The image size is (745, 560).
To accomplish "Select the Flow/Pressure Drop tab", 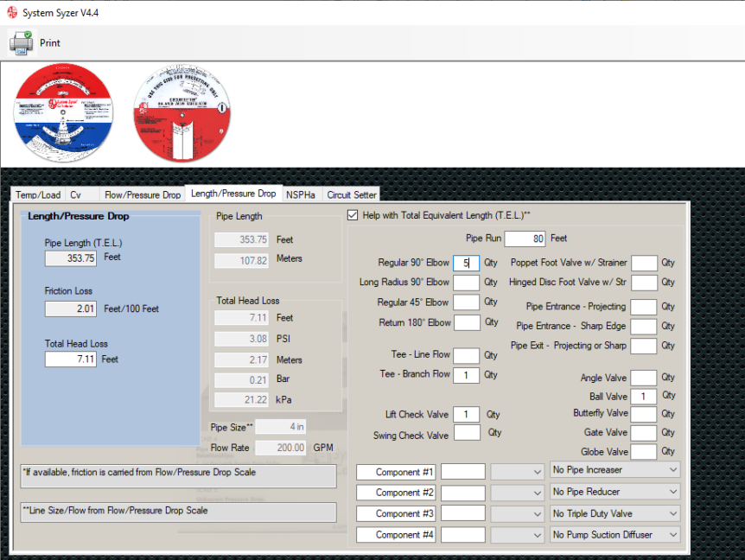I will click(x=143, y=194).
